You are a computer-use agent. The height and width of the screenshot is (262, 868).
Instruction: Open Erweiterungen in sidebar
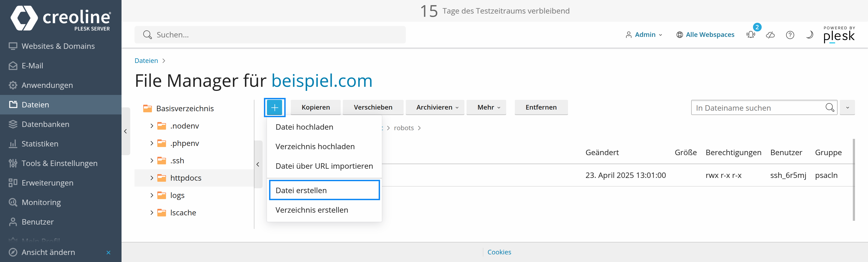point(61,183)
